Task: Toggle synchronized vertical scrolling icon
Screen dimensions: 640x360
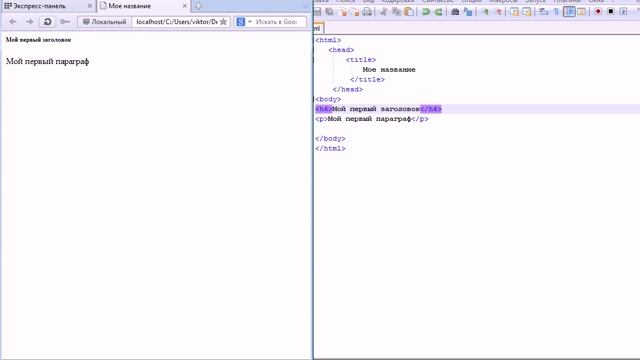Action: pyautogui.click(x=514, y=12)
